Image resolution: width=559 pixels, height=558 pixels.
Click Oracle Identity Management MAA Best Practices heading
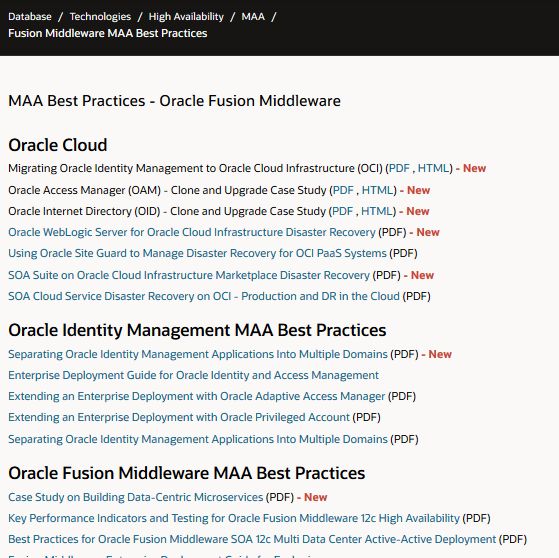tap(197, 330)
